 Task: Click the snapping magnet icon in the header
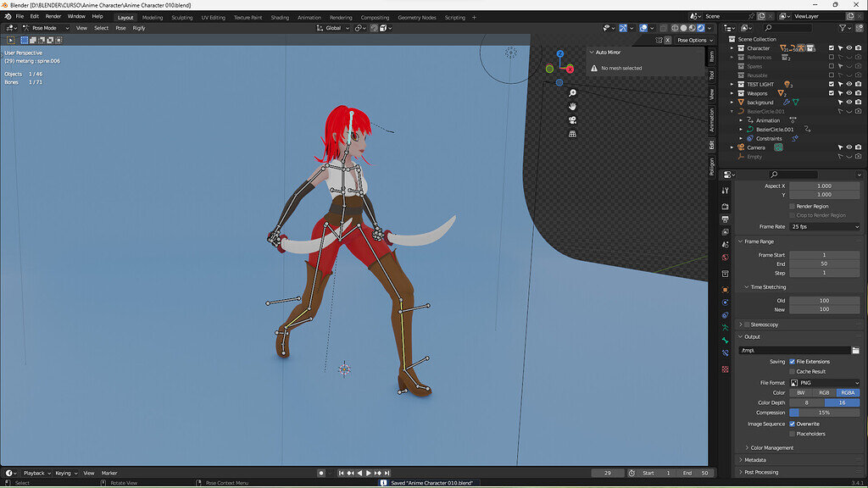357,28
